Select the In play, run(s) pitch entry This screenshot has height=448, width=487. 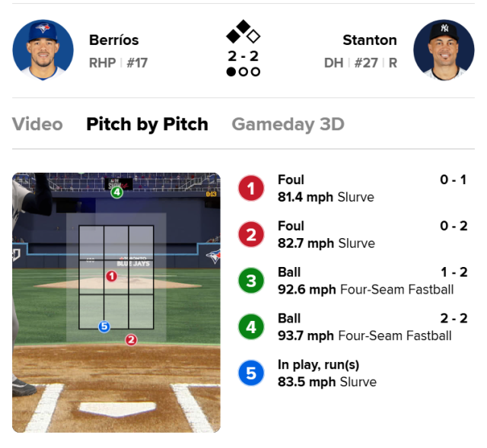(x=352, y=373)
